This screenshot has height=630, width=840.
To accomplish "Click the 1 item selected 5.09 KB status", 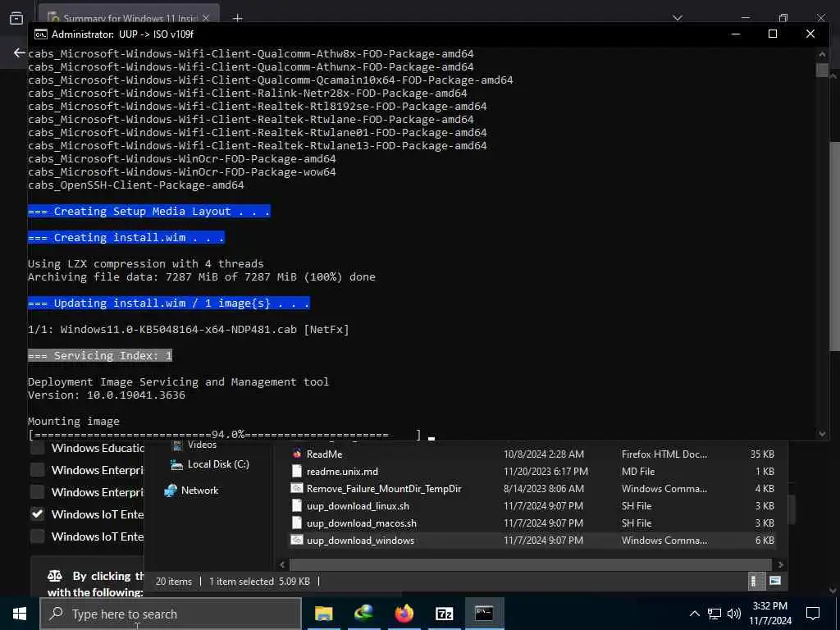I will 259,582.
